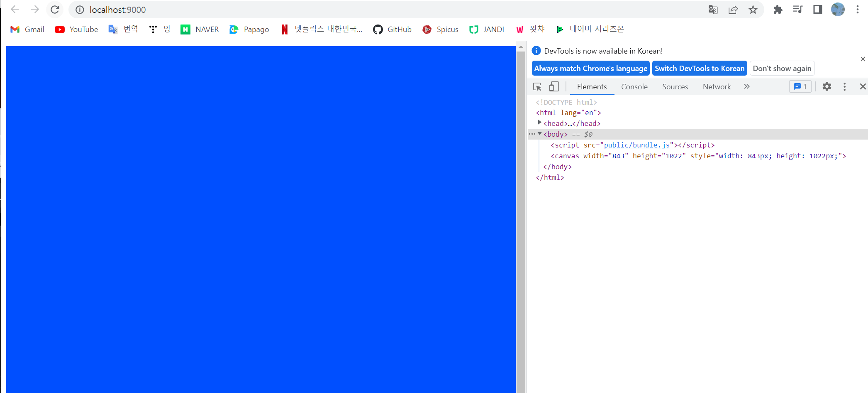
Task: Open body node actions ellipsis
Action: pyautogui.click(x=532, y=134)
